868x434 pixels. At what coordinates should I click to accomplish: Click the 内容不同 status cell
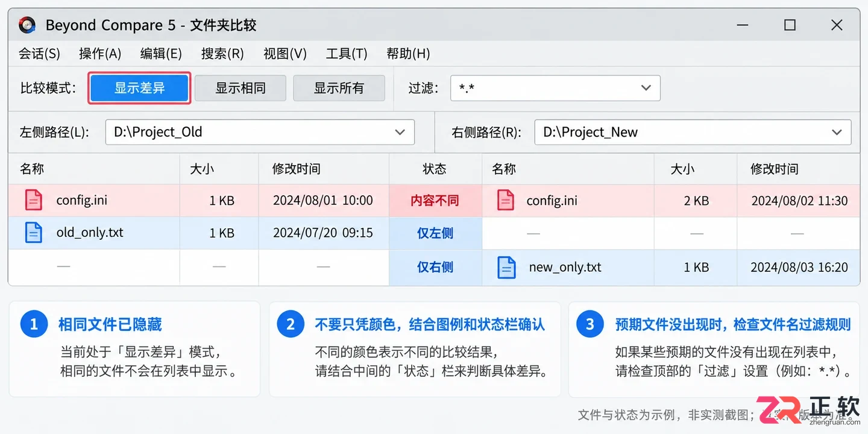point(435,201)
